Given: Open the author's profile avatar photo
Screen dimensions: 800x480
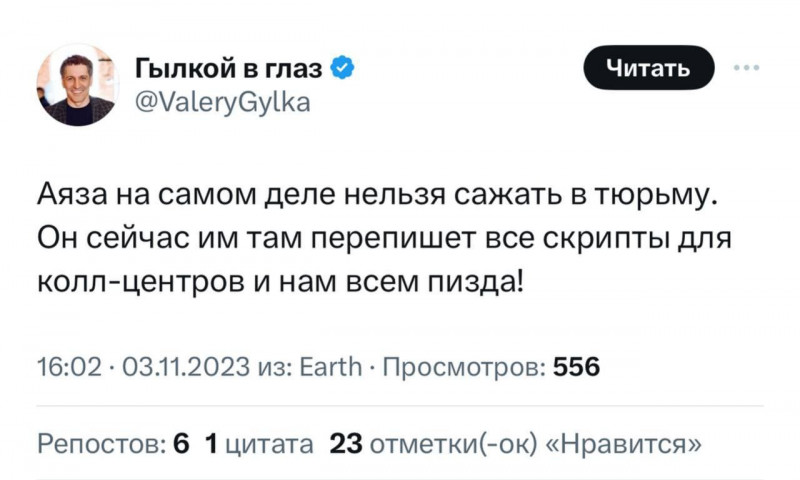Looking at the screenshot, I should 78,85.
